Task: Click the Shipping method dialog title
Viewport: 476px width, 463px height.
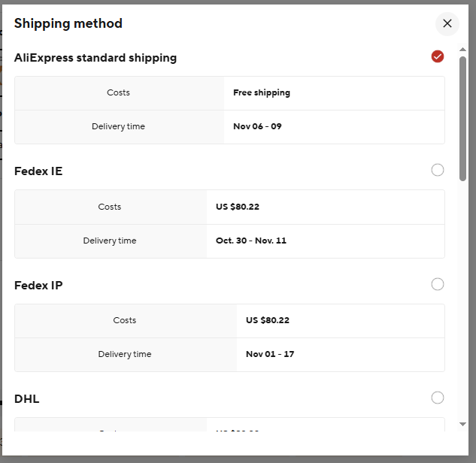Action: (68, 23)
